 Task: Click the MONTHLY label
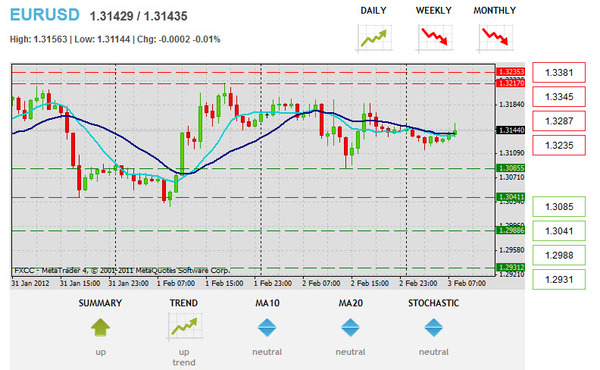[x=495, y=11]
